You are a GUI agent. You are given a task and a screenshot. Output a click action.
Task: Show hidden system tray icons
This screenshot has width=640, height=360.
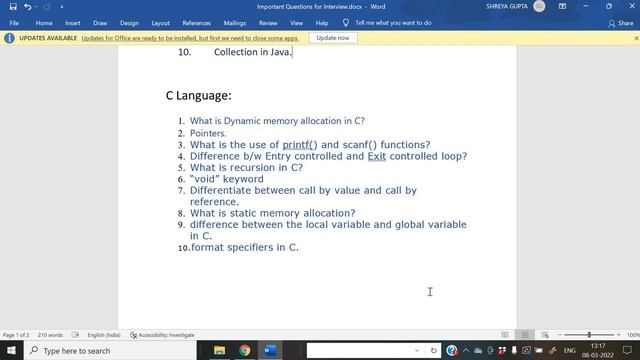[x=466, y=350]
